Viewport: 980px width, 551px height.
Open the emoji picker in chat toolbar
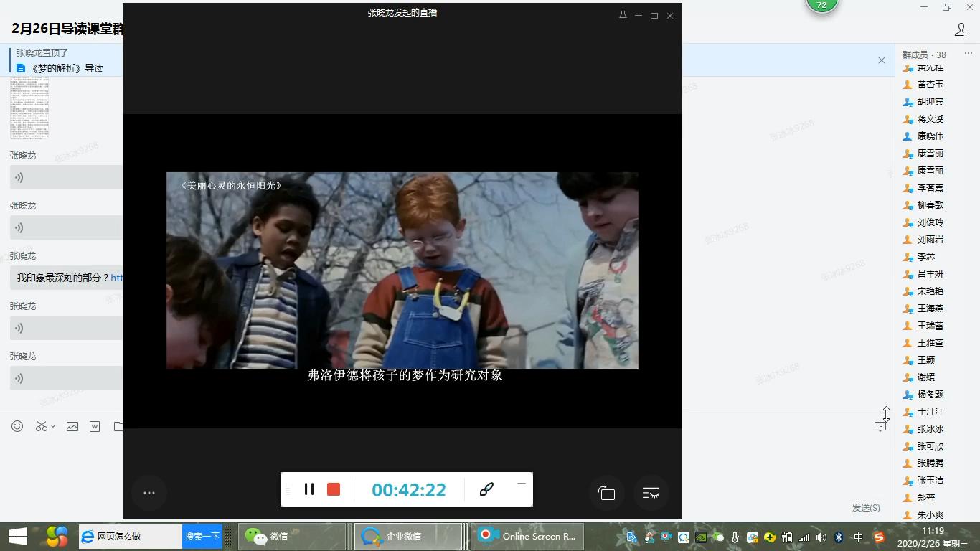point(17,426)
